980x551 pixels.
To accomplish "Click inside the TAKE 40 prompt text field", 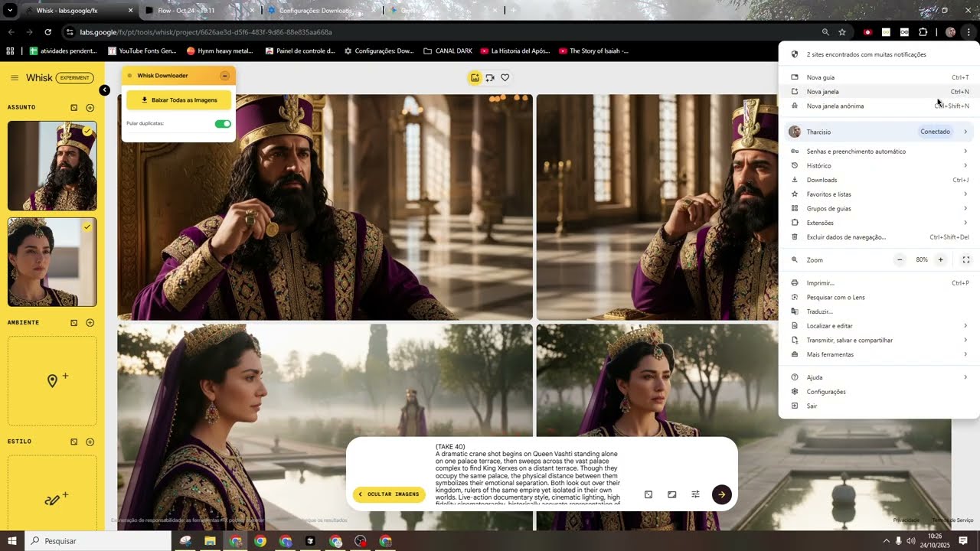I will 528,474.
